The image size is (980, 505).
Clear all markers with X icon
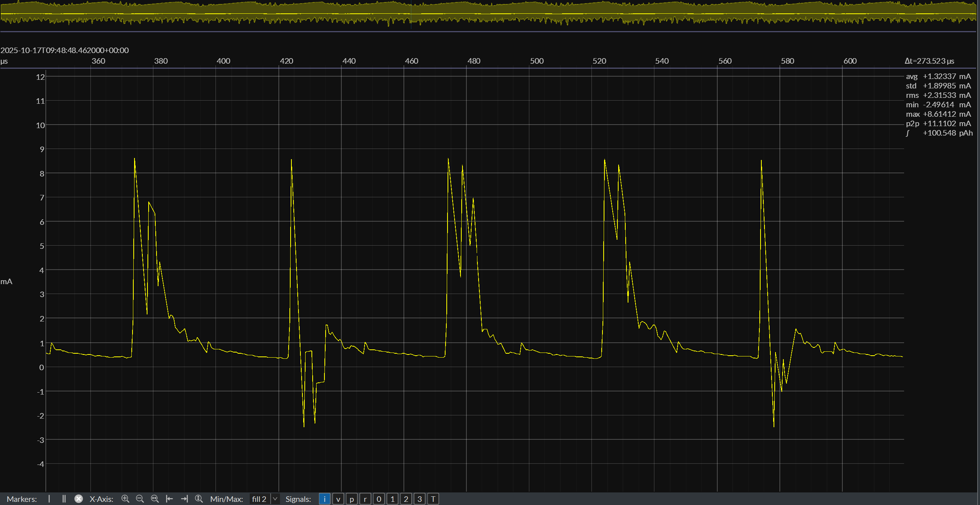pyautogui.click(x=79, y=499)
